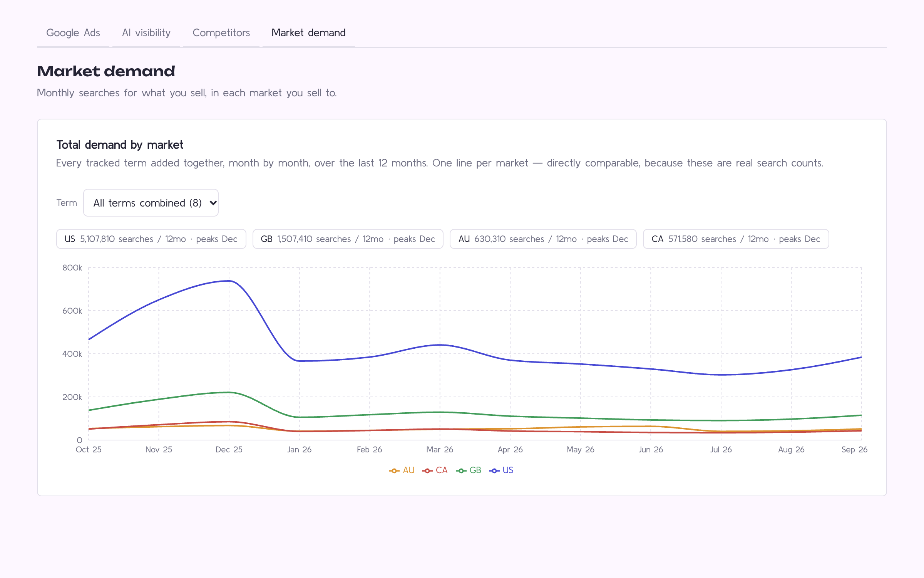
Task: Click the 'Mar 26' x-axis label
Action: pos(440,450)
